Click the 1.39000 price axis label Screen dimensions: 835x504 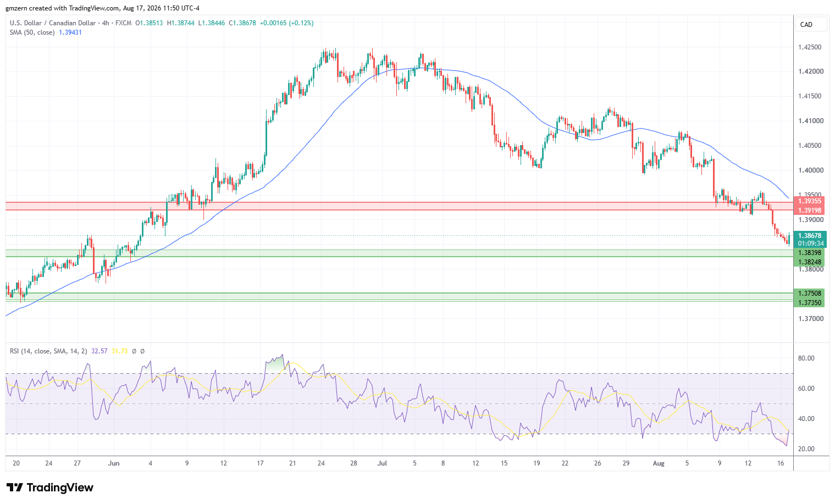tap(810, 220)
